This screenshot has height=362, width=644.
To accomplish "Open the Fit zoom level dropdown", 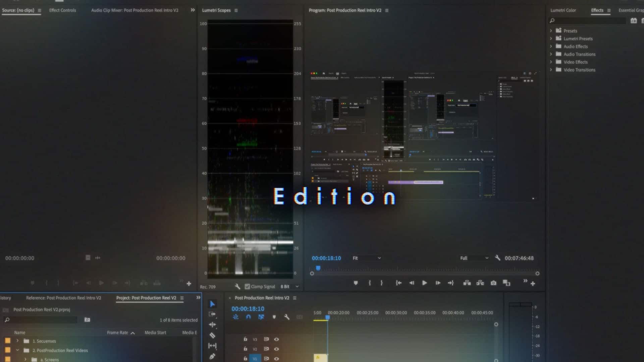I will click(367, 258).
